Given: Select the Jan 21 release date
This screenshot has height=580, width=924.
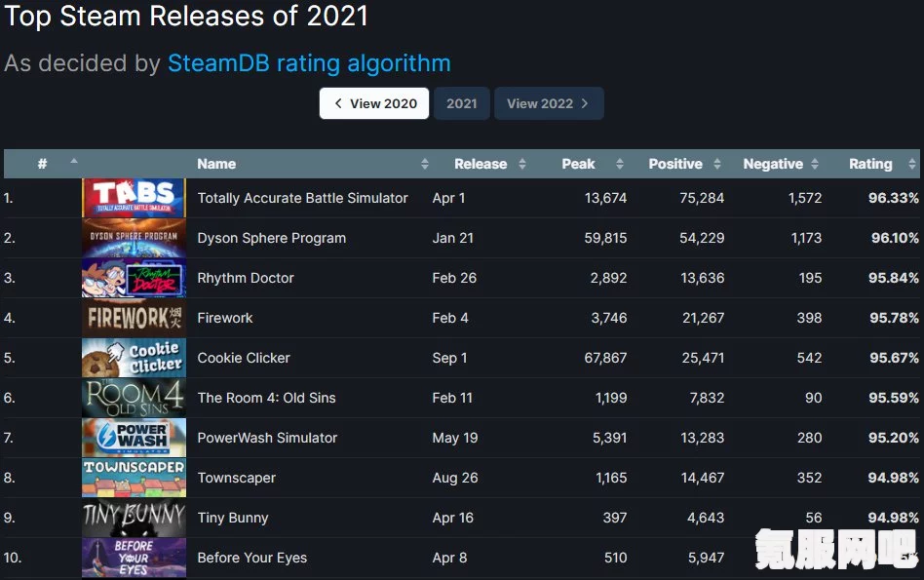Looking at the screenshot, I should [452, 238].
